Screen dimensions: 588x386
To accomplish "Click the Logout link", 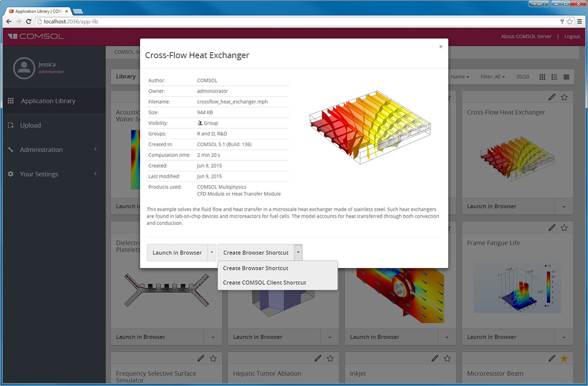I will (572, 36).
